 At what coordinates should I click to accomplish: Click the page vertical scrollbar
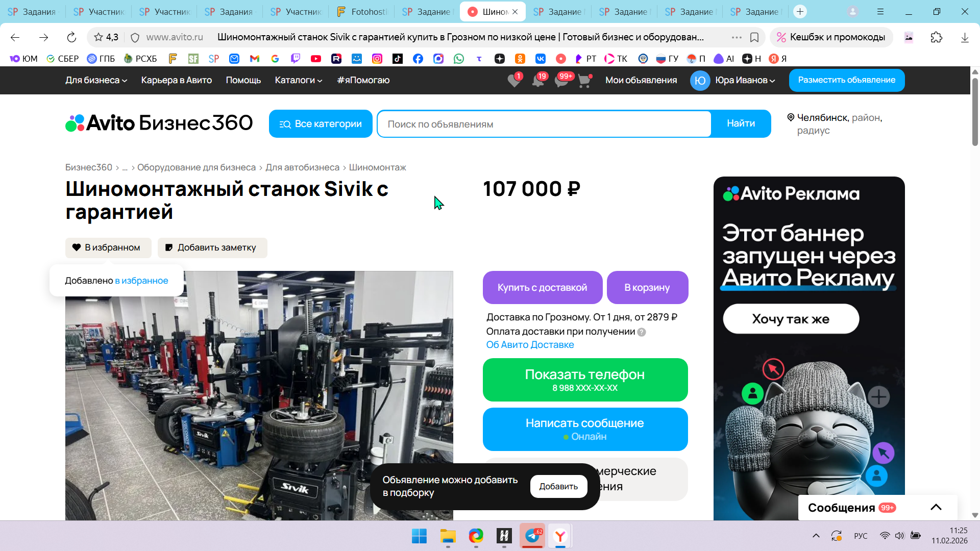(x=975, y=112)
